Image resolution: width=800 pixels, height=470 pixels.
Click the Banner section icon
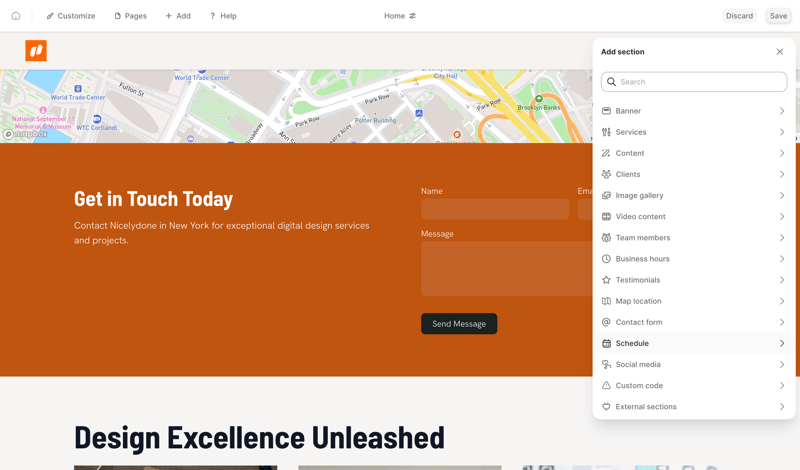(606, 111)
